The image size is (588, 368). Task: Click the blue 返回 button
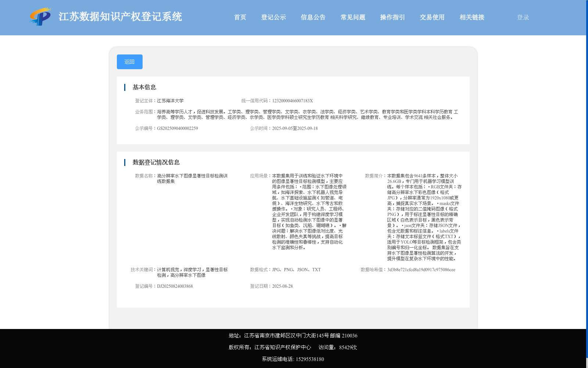129,61
